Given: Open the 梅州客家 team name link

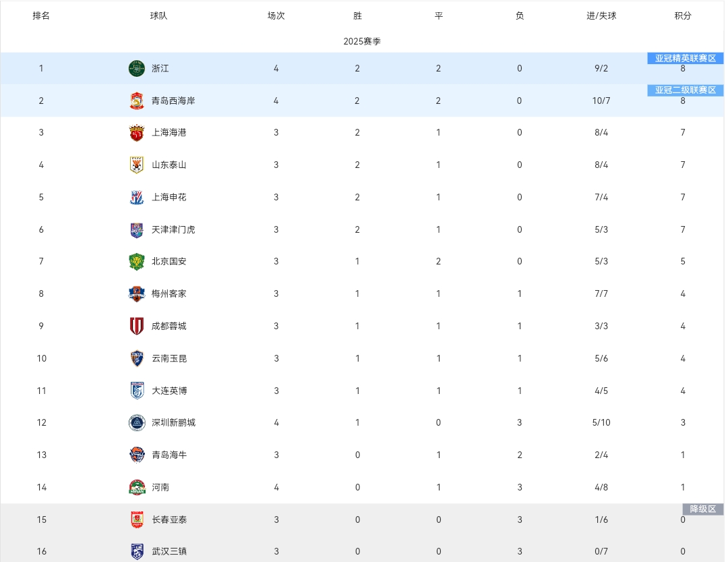Looking at the screenshot, I should tap(169, 293).
